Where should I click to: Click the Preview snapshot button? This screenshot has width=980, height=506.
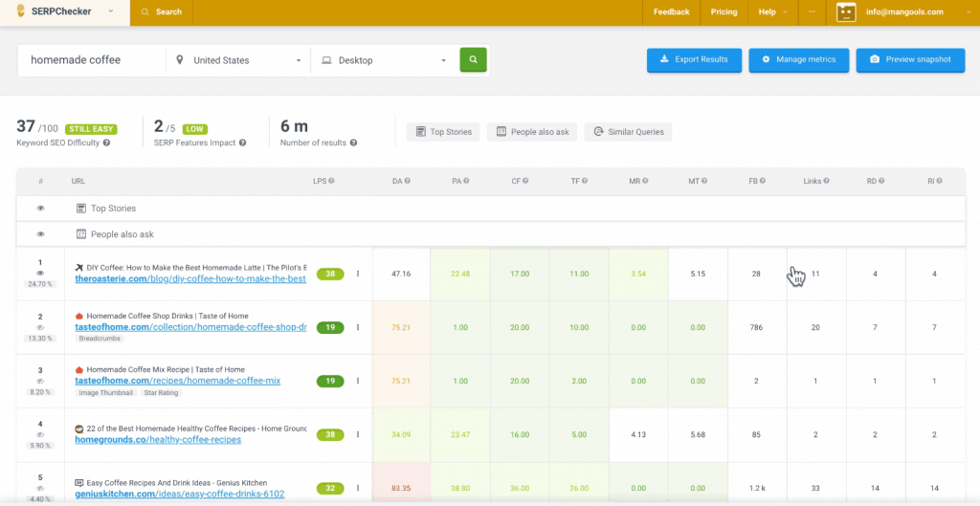pyautogui.click(x=911, y=60)
